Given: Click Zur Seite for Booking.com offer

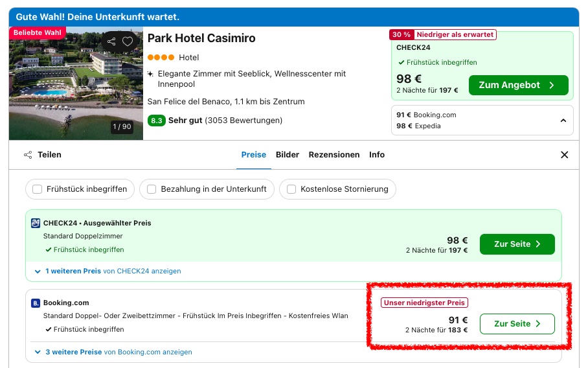Looking at the screenshot, I should coord(517,324).
